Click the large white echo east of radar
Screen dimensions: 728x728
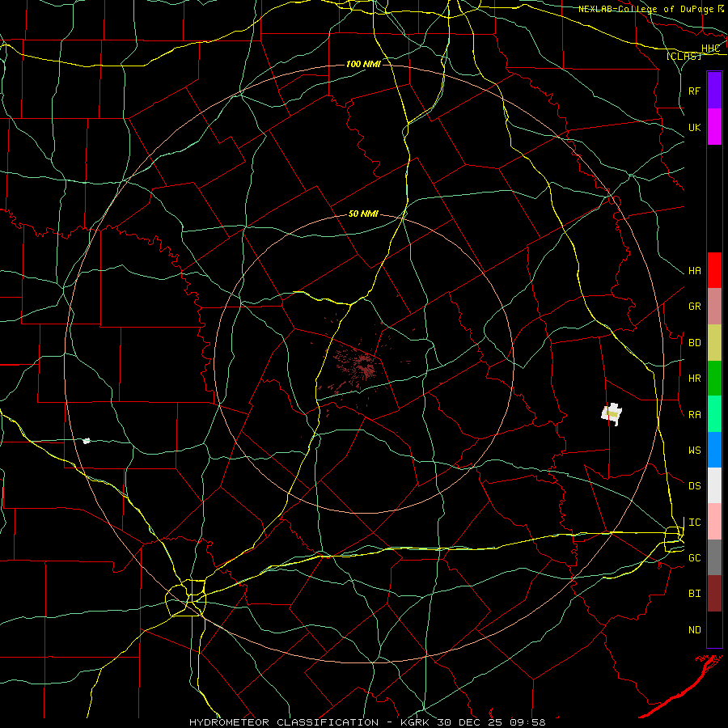tap(612, 413)
